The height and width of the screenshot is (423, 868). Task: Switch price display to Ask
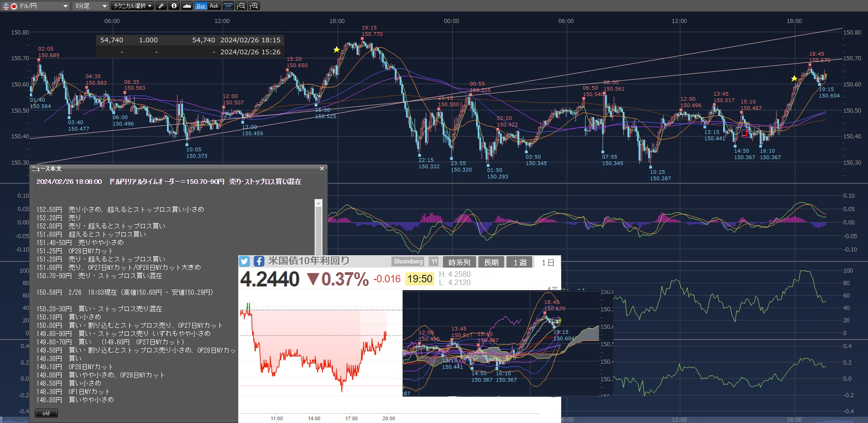(214, 6)
